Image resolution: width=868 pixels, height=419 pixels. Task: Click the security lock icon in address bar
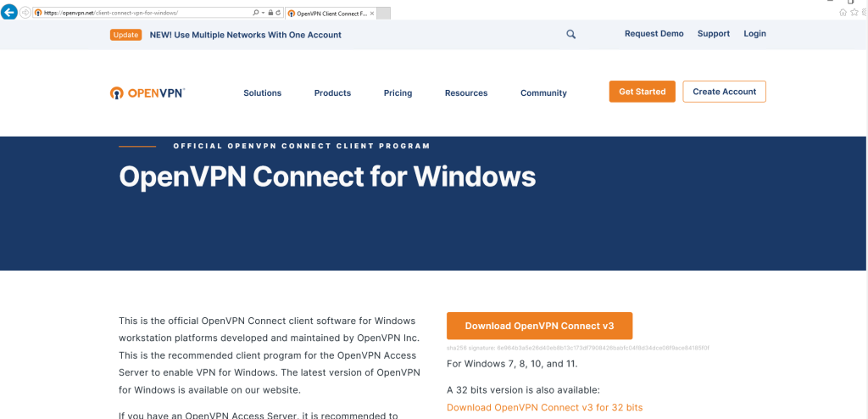click(270, 12)
